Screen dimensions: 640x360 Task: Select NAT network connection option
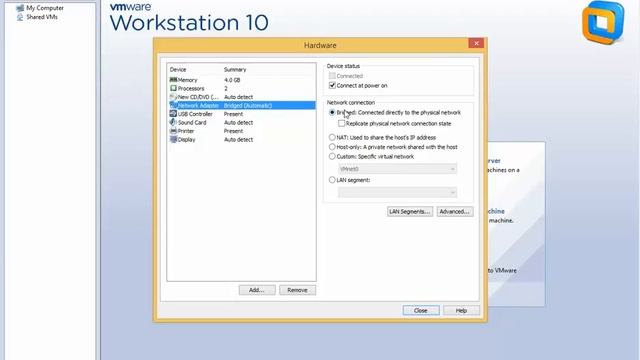(332, 138)
